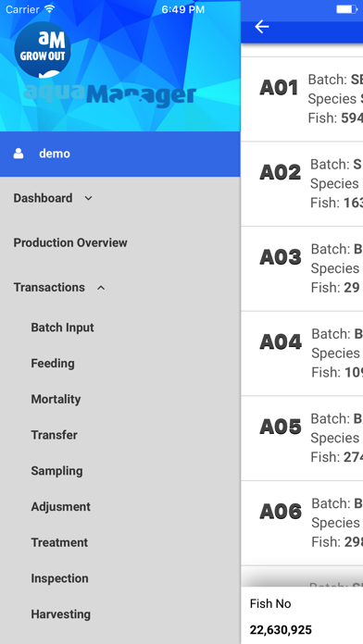
Task: Open the Treatment menu entry
Action: 59,542
